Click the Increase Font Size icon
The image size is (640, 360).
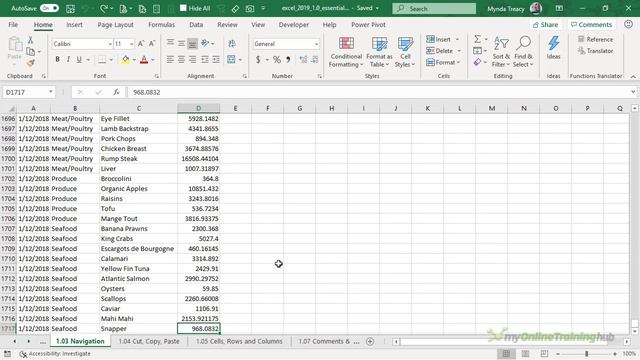[141, 44]
